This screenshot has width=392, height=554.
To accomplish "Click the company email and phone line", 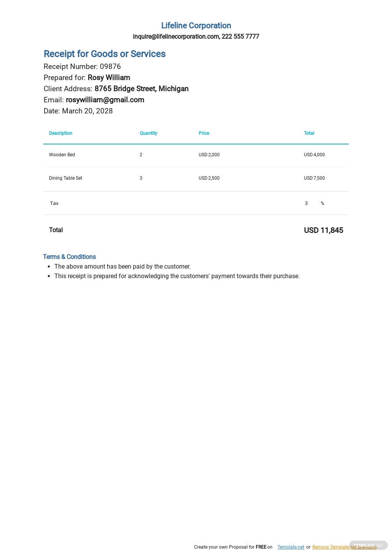I will [x=196, y=36].
